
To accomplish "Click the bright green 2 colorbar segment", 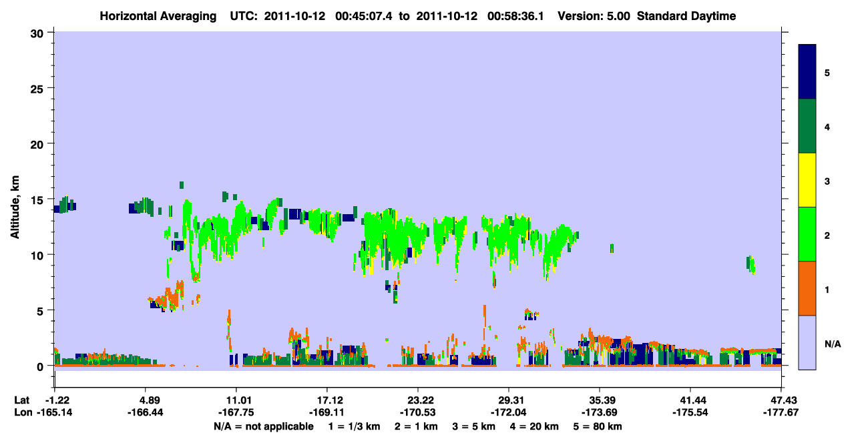I will tap(808, 234).
